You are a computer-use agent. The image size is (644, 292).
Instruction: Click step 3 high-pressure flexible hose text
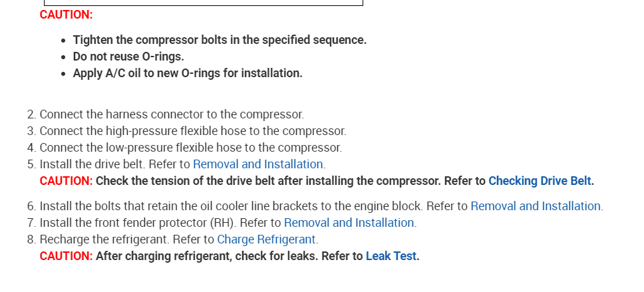click(x=193, y=131)
